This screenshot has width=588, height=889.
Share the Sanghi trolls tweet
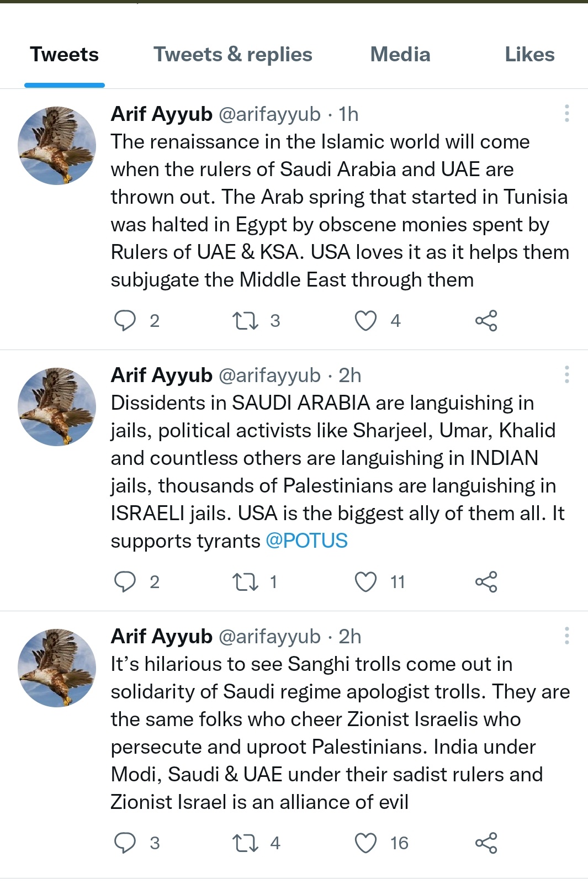pyautogui.click(x=486, y=843)
